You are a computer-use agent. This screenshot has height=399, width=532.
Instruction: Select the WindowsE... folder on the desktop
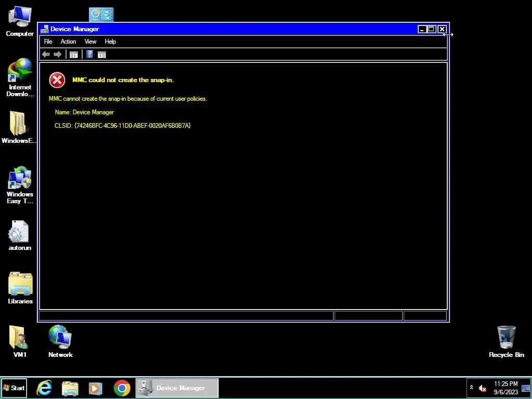click(19, 128)
